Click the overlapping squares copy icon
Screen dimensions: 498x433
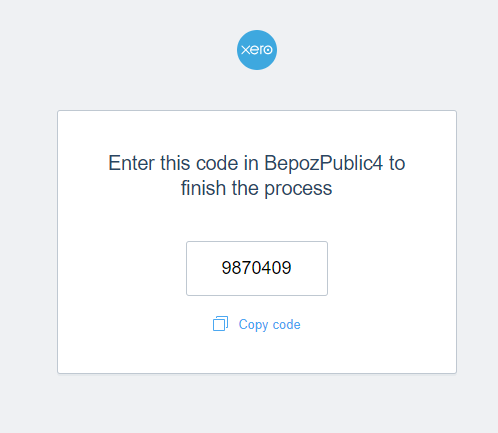220,324
